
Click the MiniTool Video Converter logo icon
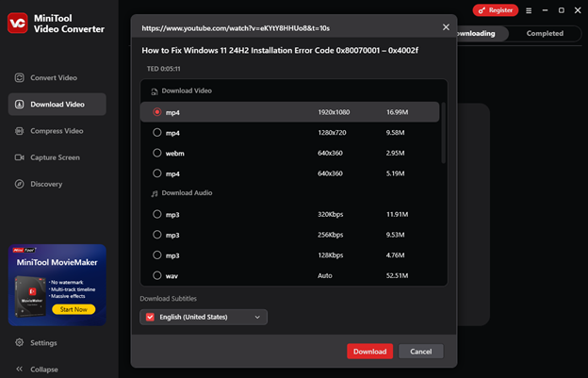(x=18, y=23)
